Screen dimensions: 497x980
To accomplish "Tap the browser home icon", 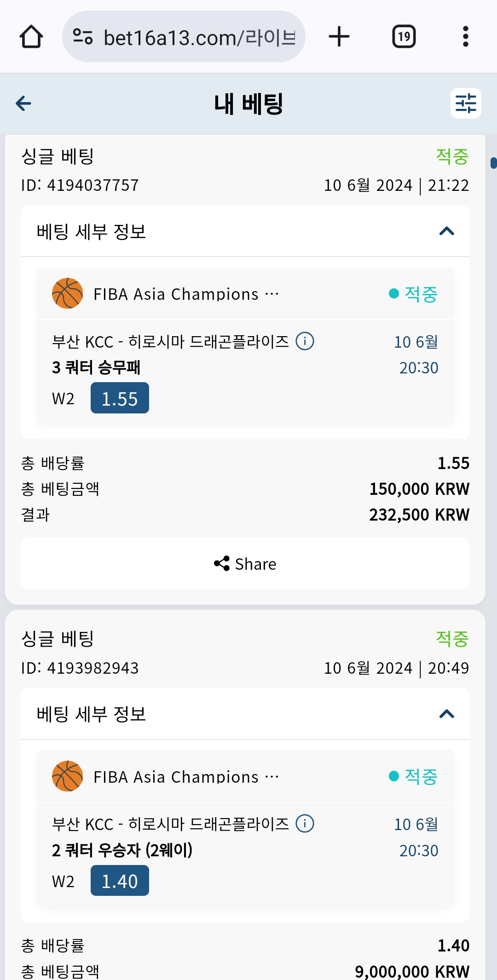I will [31, 37].
